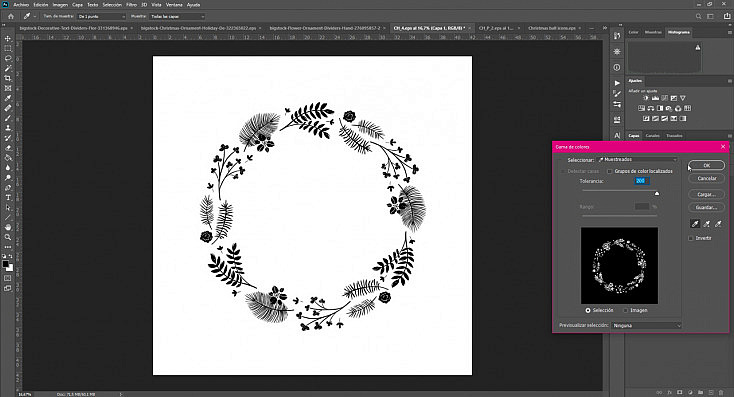
Task: Add a Levels adjustment
Action: [x=655, y=98]
